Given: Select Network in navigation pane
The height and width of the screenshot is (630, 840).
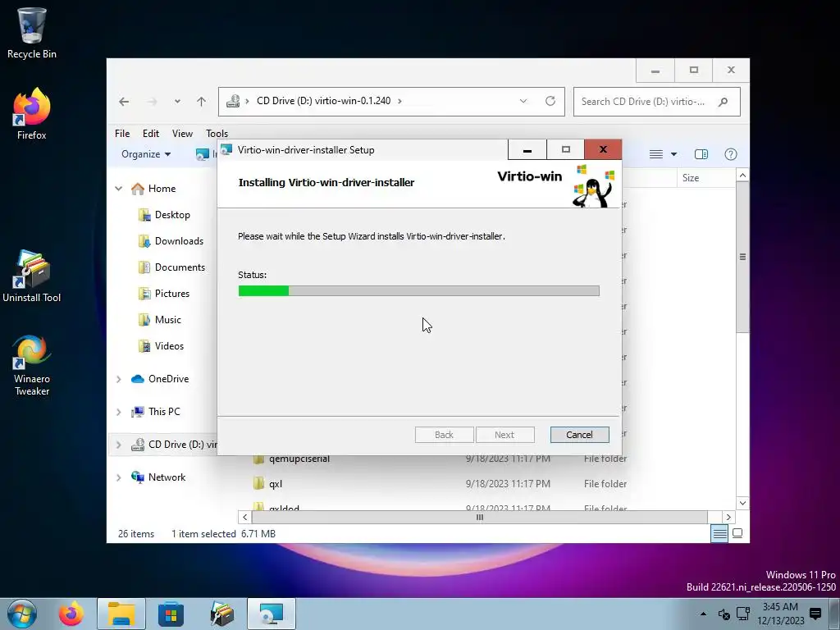Looking at the screenshot, I should 167,477.
